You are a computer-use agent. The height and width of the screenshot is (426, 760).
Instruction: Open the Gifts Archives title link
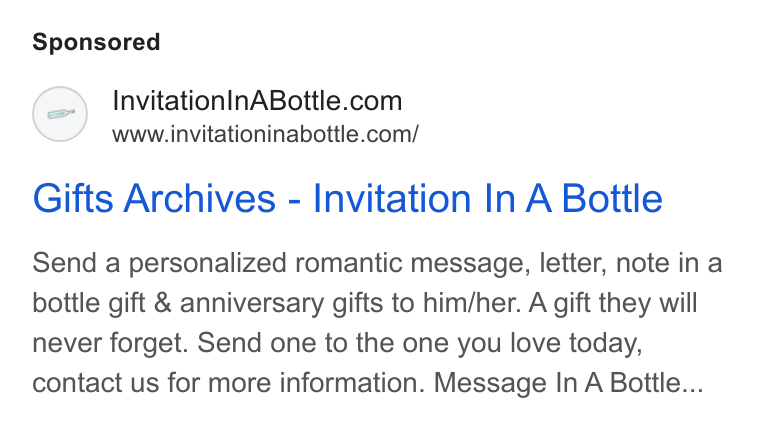[x=348, y=199]
